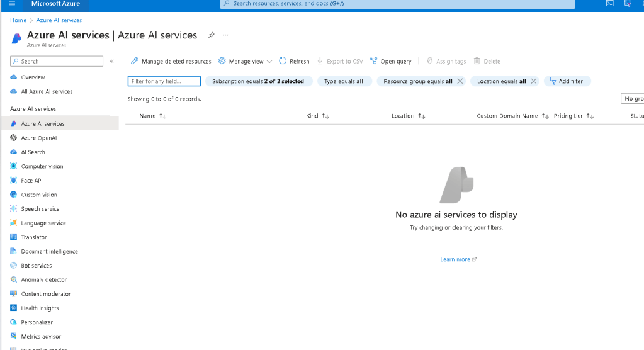Click the Metrics advisor icon
Screen dimensions: 644x350
(14, 336)
